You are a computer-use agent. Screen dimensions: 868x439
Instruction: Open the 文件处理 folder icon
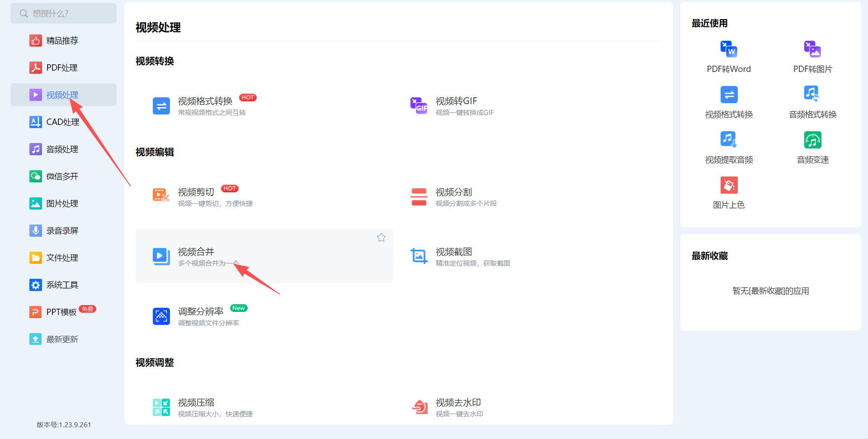(35, 258)
